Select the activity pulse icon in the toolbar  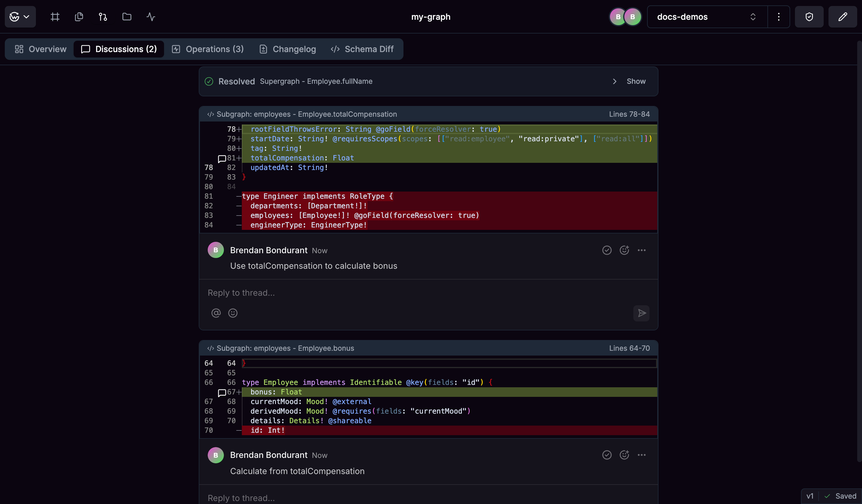(x=150, y=16)
